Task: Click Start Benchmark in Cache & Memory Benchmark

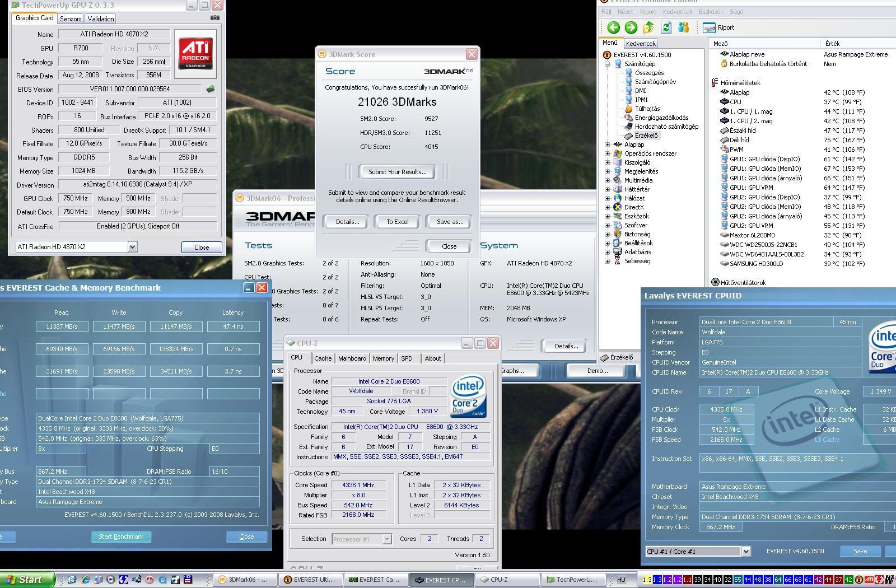Action: click(x=121, y=536)
